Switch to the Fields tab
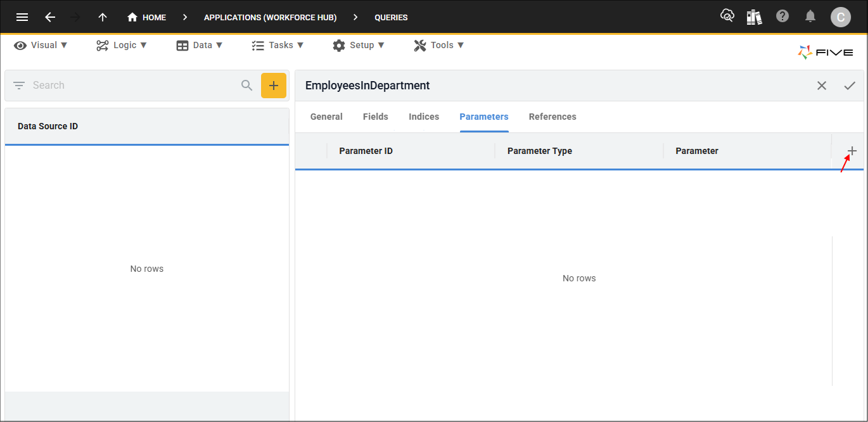 click(x=376, y=117)
